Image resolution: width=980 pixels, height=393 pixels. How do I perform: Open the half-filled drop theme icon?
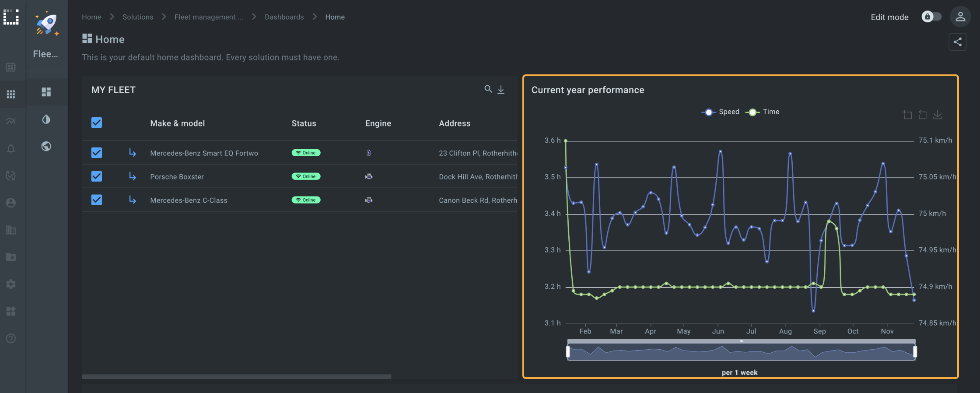click(x=46, y=119)
